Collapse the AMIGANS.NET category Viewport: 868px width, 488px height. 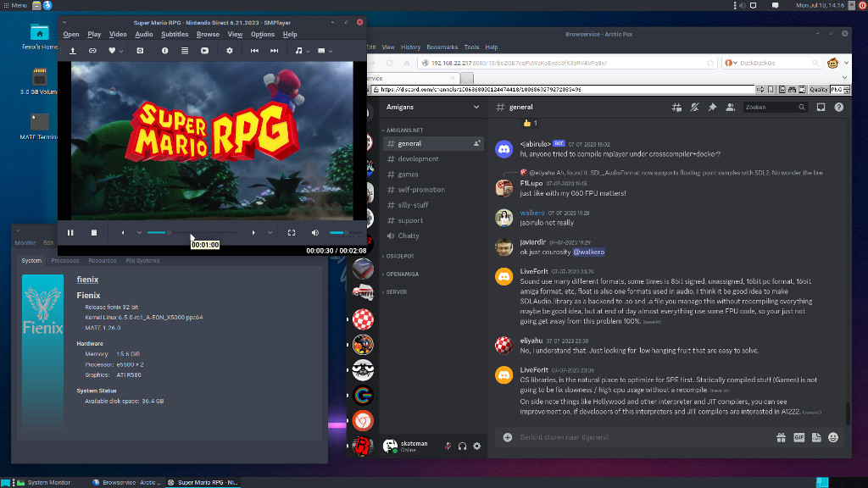(x=404, y=130)
